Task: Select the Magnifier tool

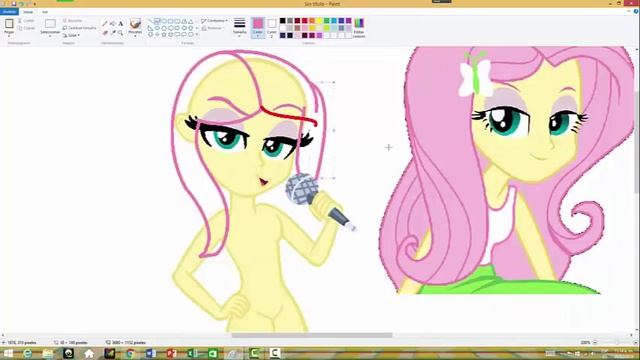Action: [120, 32]
